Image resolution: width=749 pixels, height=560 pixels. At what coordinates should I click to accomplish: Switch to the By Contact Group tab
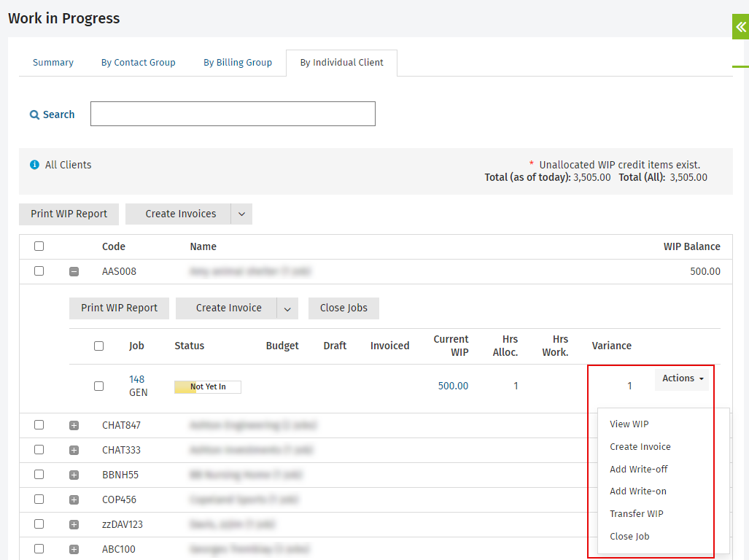click(138, 63)
